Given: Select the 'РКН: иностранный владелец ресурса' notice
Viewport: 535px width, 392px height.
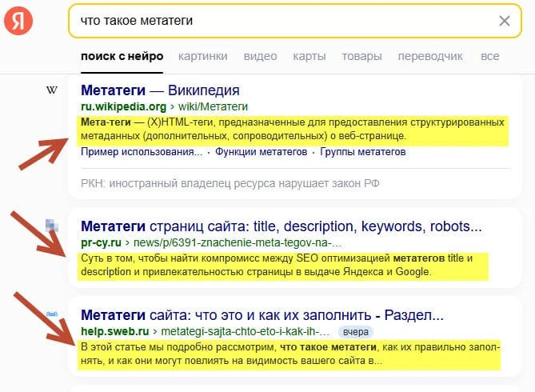Looking at the screenshot, I should 230,184.
